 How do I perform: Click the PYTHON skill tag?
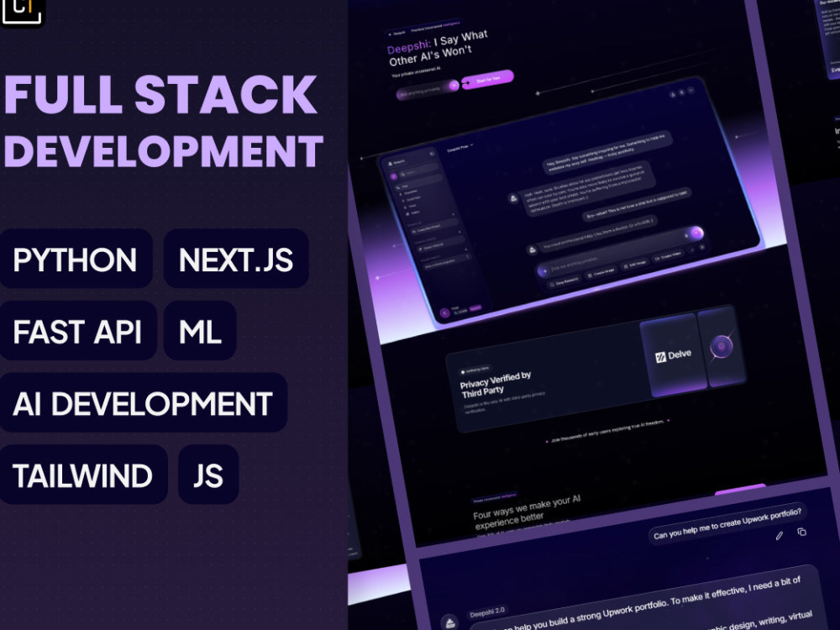coord(76,260)
